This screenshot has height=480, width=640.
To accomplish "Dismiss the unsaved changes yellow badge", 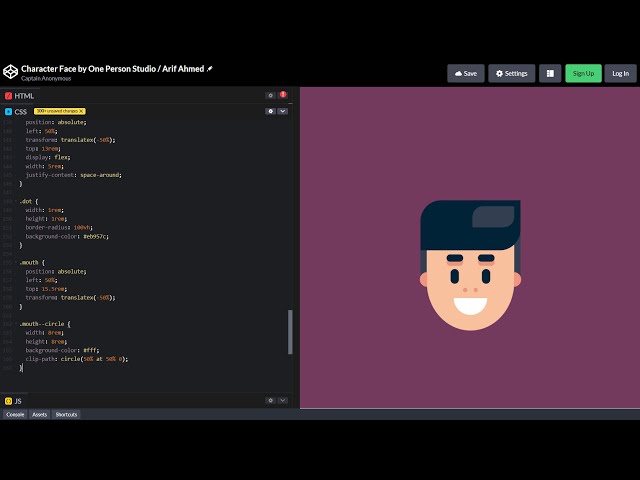I will click(81, 111).
